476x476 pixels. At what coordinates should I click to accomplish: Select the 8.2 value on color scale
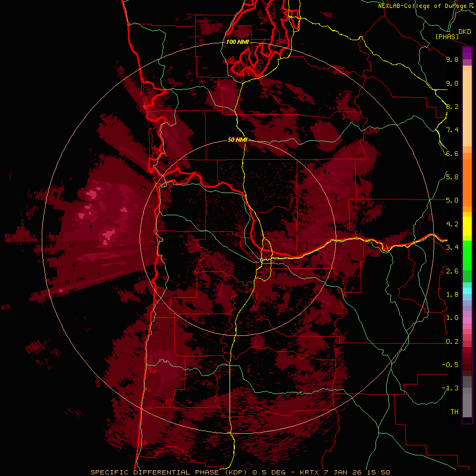click(x=452, y=106)
